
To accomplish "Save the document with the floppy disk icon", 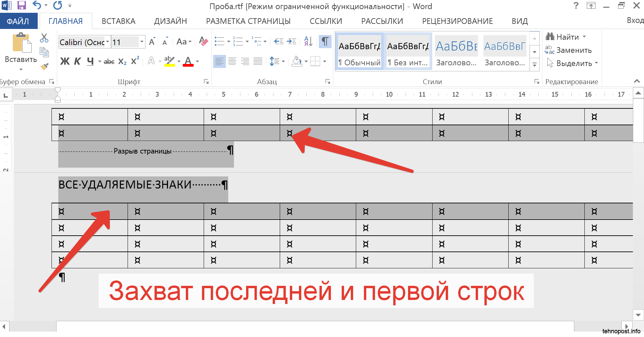I will (x=22, y=5).
